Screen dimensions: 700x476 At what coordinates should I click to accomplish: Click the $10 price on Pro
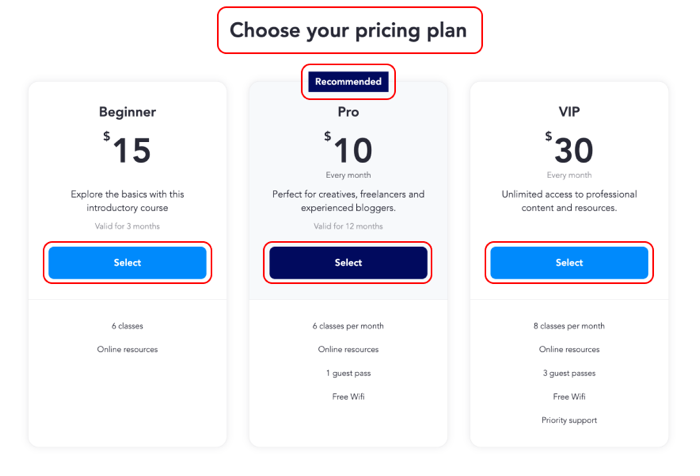tap(348, 148)
